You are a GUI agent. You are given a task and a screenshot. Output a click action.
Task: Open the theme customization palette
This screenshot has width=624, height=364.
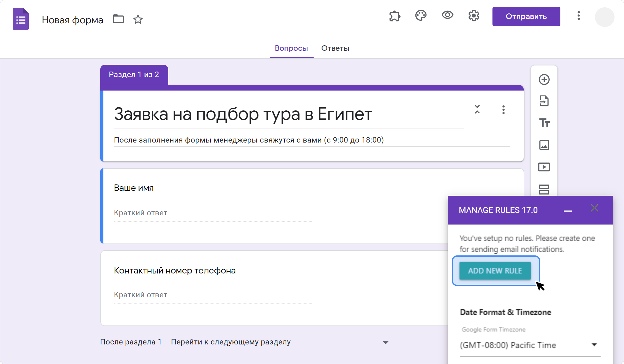tap(421, 16)
